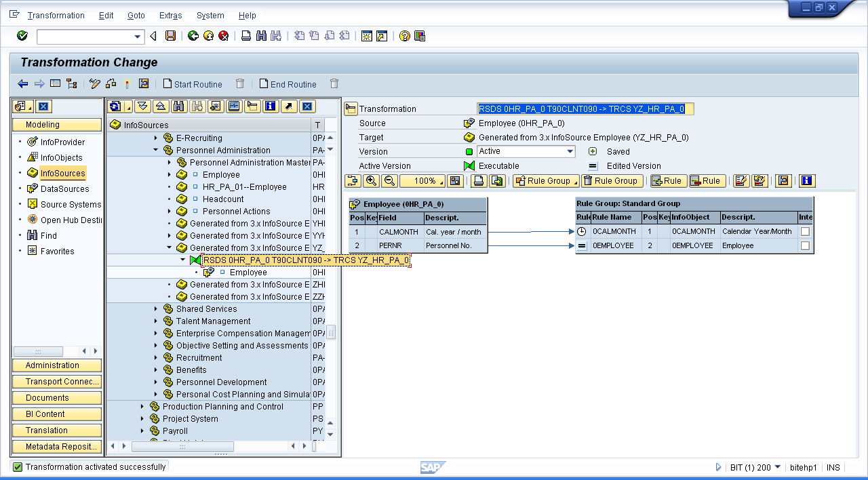Viewport: 868px width, 480px height.
Task: Open the Customize Local Layout monitor icon
Action: click(x=419, y=36)
